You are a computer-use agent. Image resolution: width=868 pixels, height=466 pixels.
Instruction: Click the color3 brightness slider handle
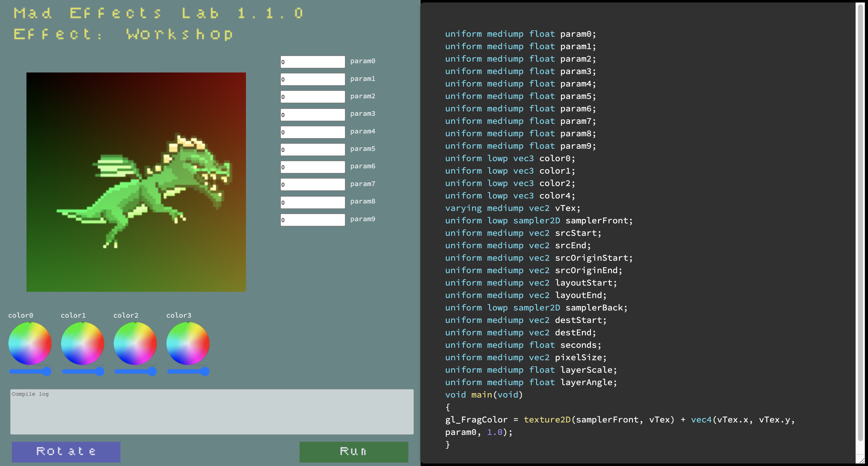click(205, 371)
